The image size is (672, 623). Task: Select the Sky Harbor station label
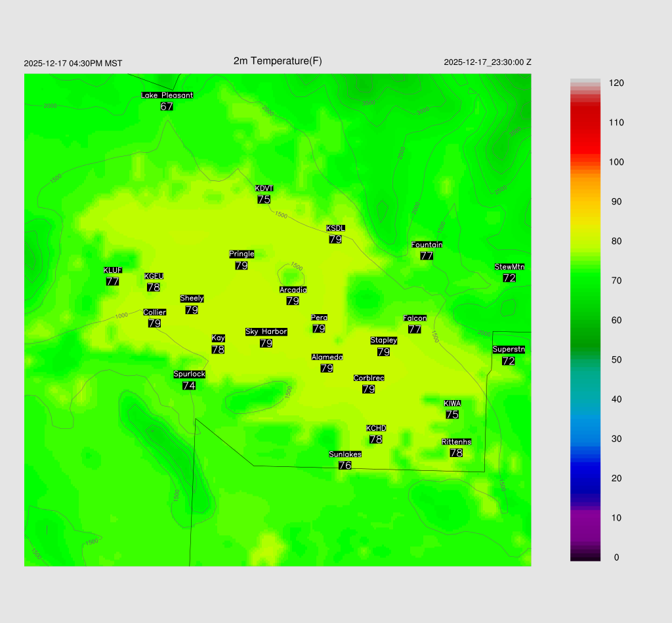click(266, 332)
